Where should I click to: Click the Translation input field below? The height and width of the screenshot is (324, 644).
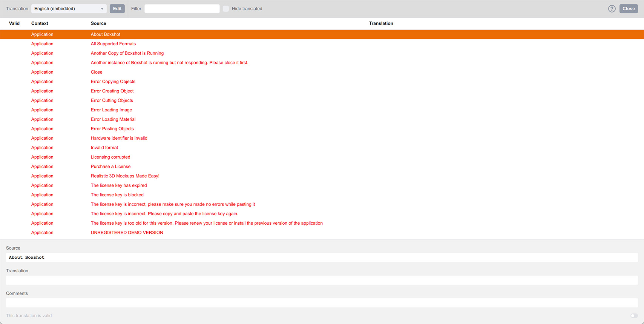(322, 280)
